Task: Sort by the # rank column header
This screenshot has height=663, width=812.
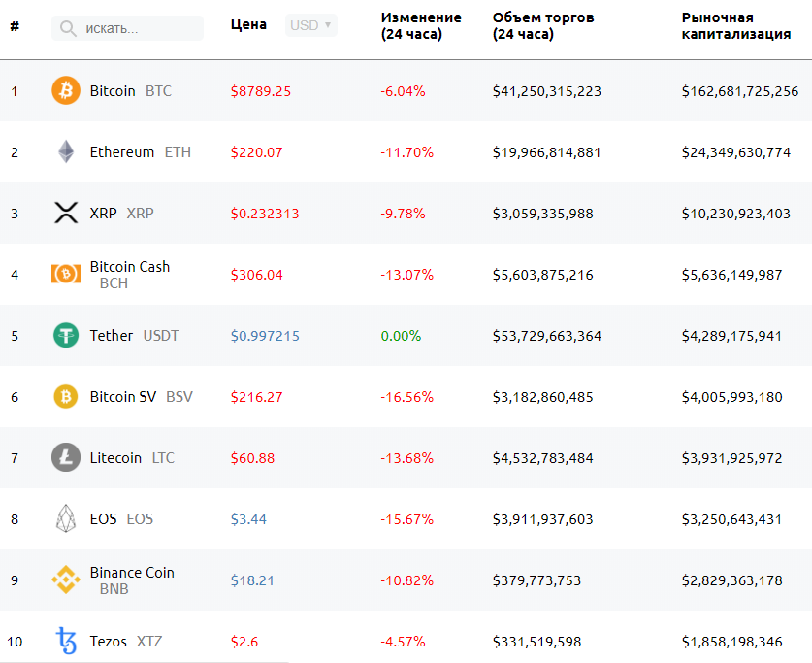Action: tap(15, 25)
